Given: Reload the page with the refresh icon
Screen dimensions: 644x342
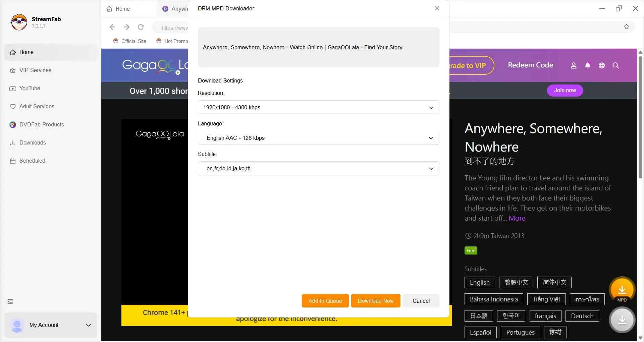Looking at the screenshot, I should pos(141,27).
